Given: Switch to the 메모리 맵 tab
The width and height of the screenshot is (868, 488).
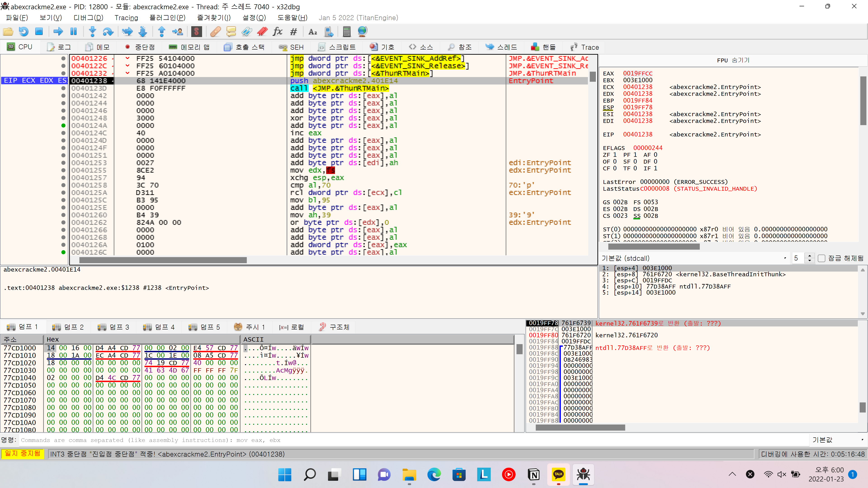Looking at the screenshot, I should tap(189, 47).
